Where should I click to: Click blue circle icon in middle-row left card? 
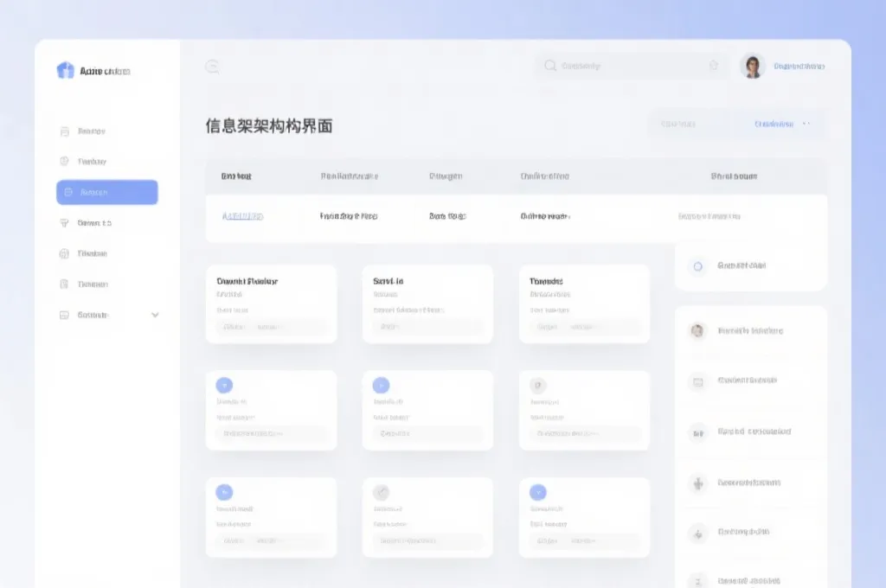(224, 386)
